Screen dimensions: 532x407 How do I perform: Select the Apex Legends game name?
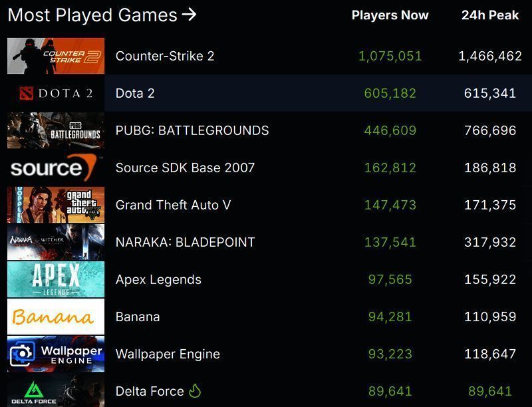pyautogui.click(x=158, y=279)
